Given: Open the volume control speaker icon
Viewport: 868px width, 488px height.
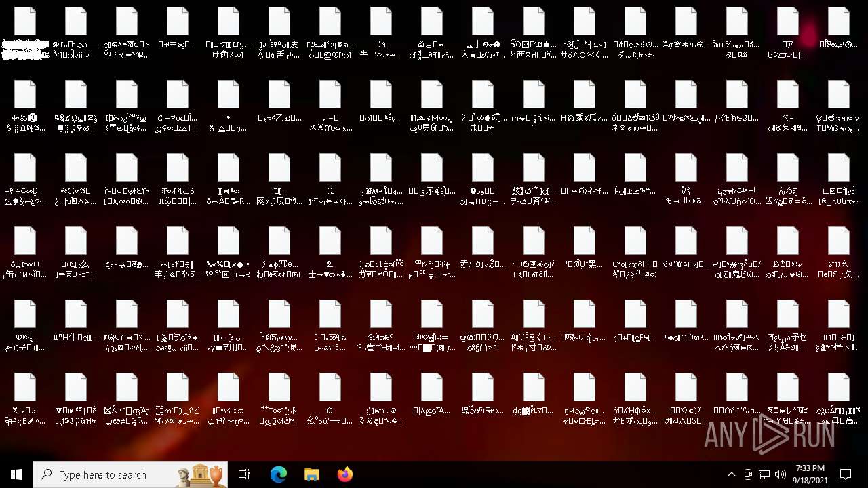Looking at the screenshot, I should [781, 474].
